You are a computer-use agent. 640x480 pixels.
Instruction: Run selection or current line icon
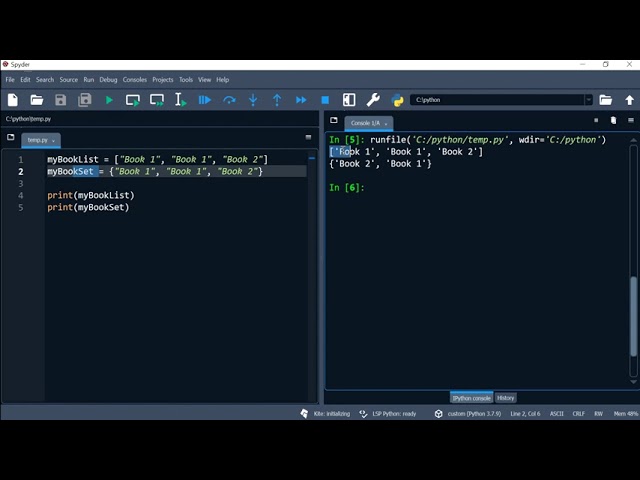tap(180, 100)
